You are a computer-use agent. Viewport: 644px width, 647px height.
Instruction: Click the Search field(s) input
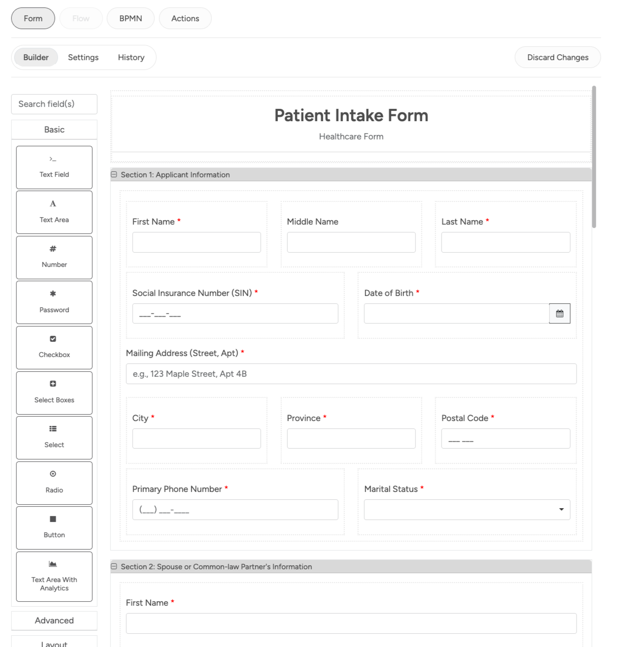tap(54, 104)
